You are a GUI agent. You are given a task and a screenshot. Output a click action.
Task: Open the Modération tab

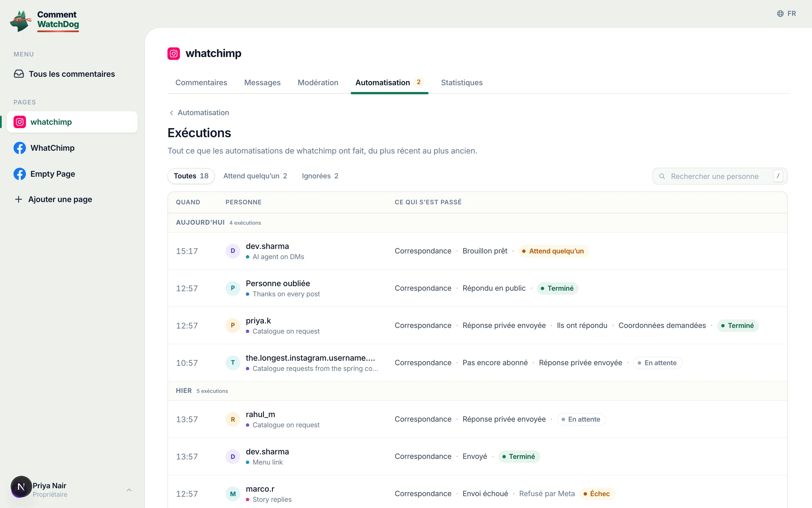click(318, 83)
